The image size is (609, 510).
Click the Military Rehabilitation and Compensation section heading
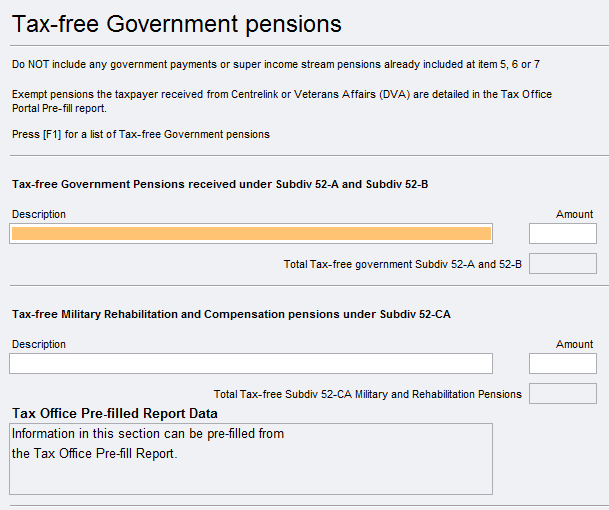[x=231, y=314]
